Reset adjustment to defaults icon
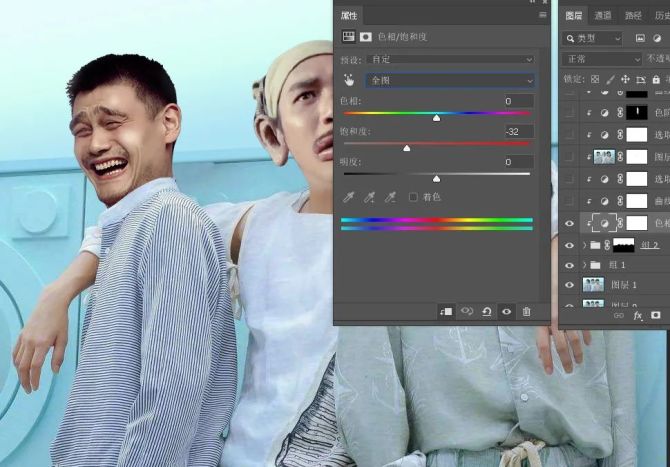The image size is (670, 467). (x=487, y=312)
